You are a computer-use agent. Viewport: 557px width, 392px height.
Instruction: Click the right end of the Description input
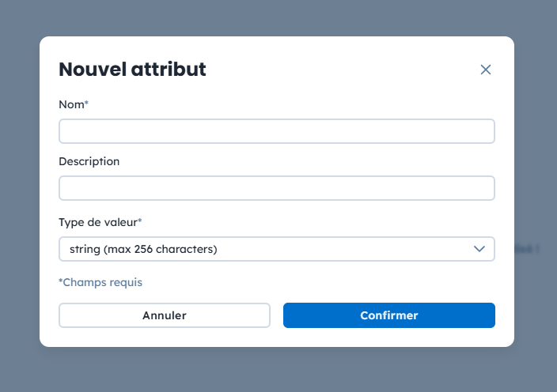(x=487, y=188)
